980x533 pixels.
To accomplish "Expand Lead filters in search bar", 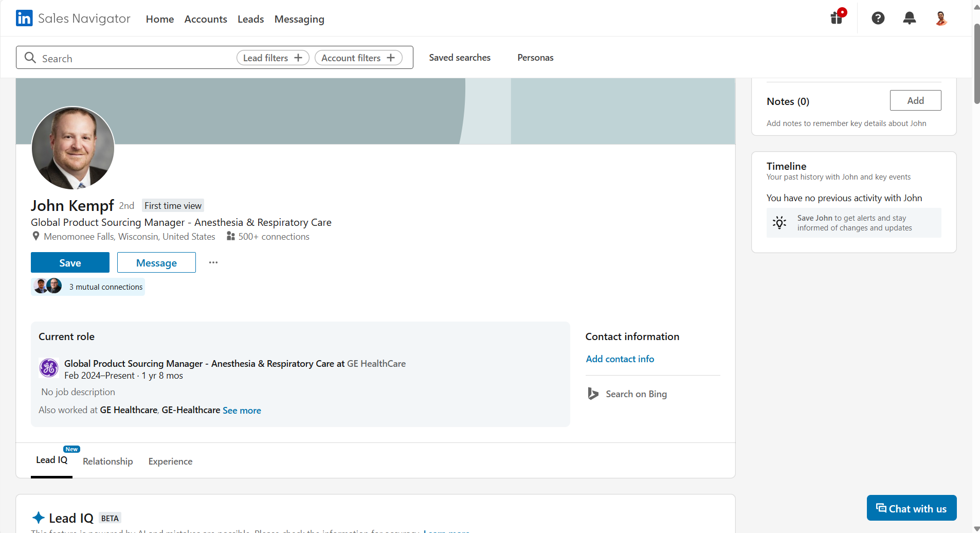I will (273, 58).
